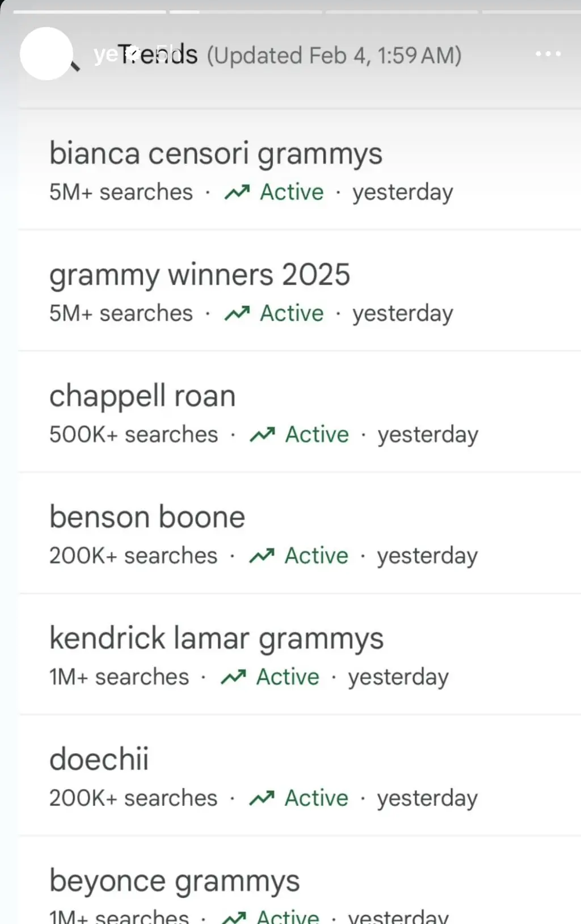Click the Active status under doechii

click(x=316, y=798)
